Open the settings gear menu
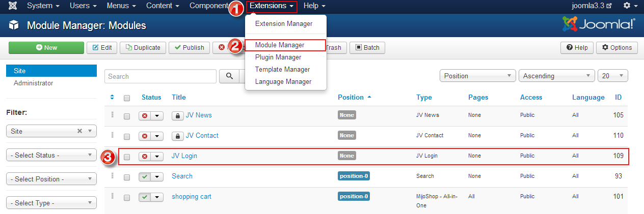644x214 pixels. [x=629, y=6]
